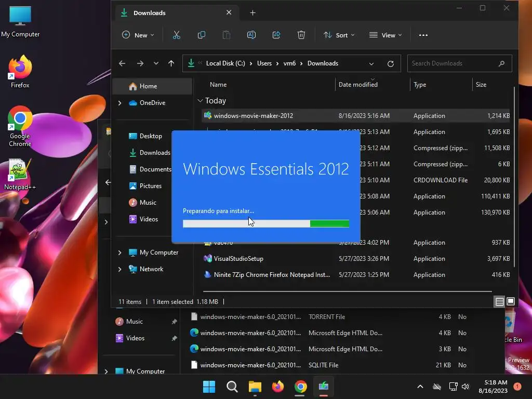The image size is (532, 399).
Task: Switch to large thumbnails view icon
Action: tap(511, 301)
